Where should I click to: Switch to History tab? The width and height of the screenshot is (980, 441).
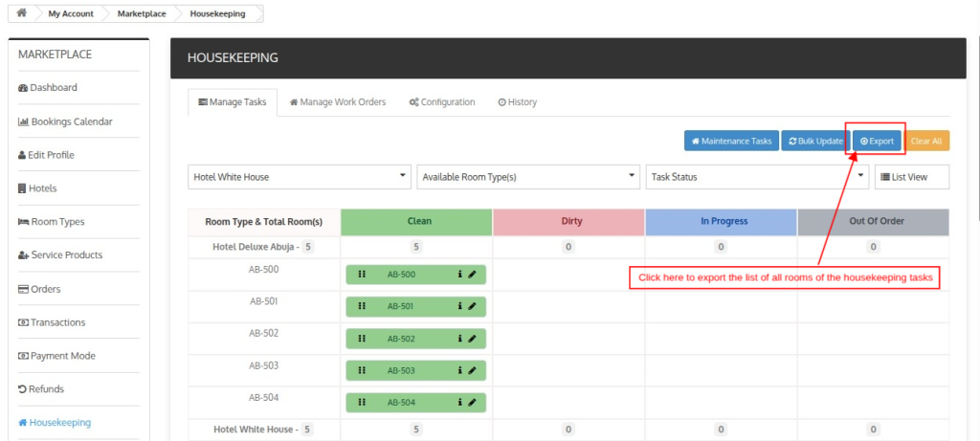click(x=518, y=101)
